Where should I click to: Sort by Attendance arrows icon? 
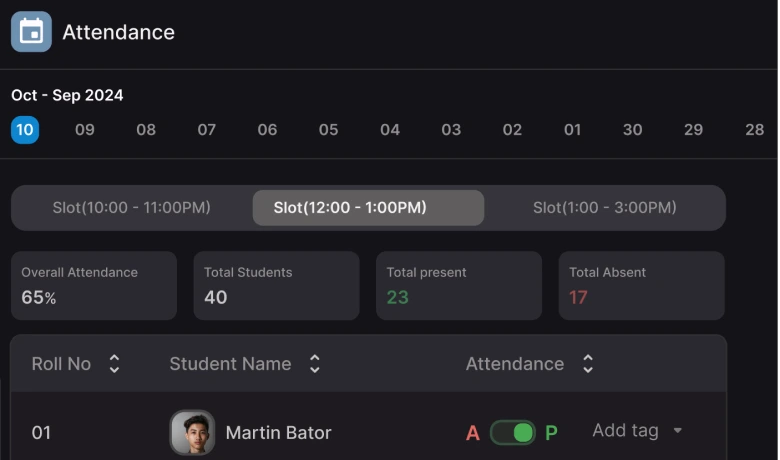click(x=588, y=364)
